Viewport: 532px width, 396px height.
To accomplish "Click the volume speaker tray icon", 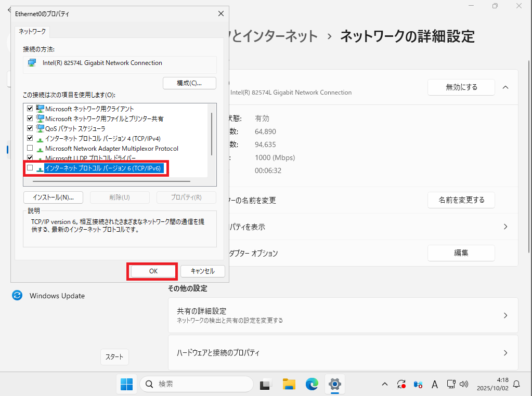I will [x=464, y=384].
